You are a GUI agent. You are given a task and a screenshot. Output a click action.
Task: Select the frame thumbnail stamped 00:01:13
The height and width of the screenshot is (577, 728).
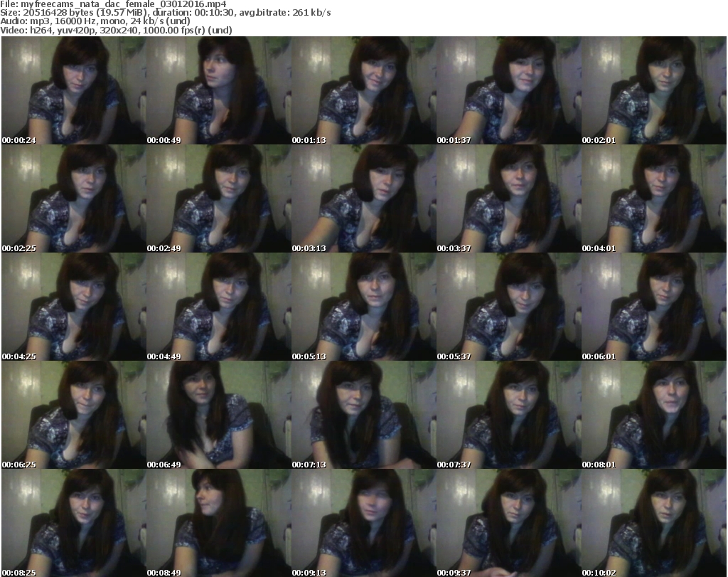[x=364, y=90]
